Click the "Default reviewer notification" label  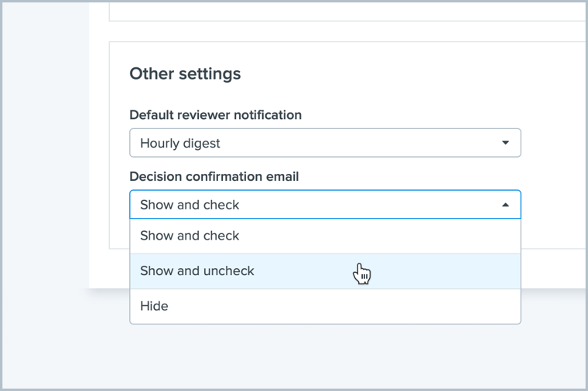[x=215, y=114]
